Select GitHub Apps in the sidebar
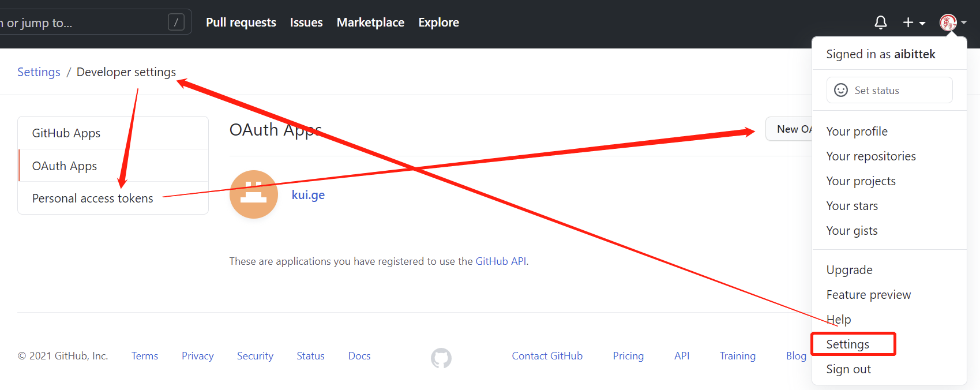Viewport: 980px width, 390px height. 66,133
